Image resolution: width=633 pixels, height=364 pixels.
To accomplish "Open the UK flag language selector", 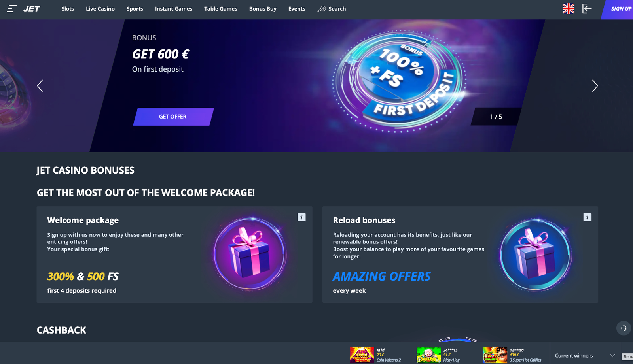I will pos(569,9).
